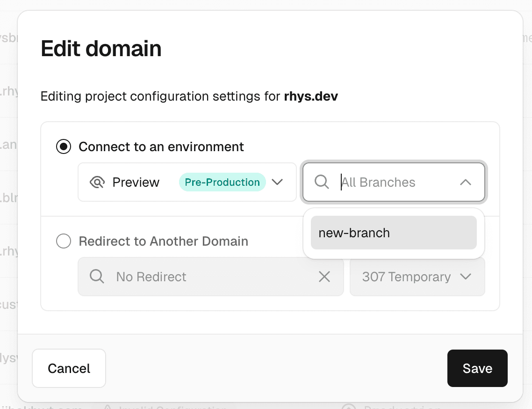The image size is (532, 409).
Task: Click the search icon in No Redirect field
Action: pos(97,277)
